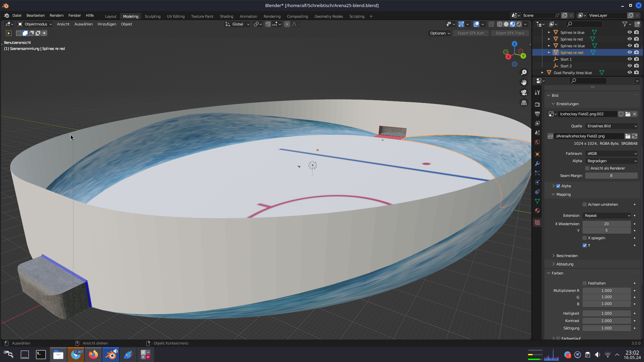Viewport: 644px width, 362px height.
Task: Click the zoom view magnifier icon
Action: (x=524, y=72)
